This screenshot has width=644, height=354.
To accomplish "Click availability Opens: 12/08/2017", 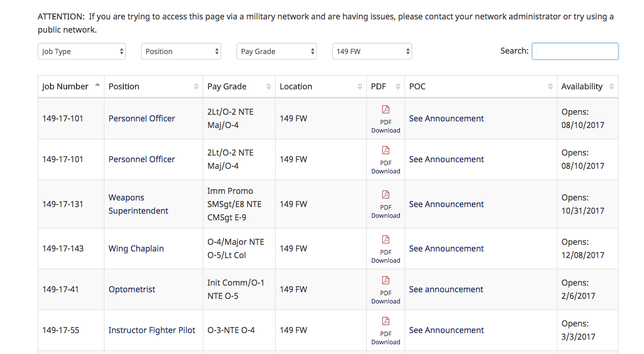I will 587,248.
